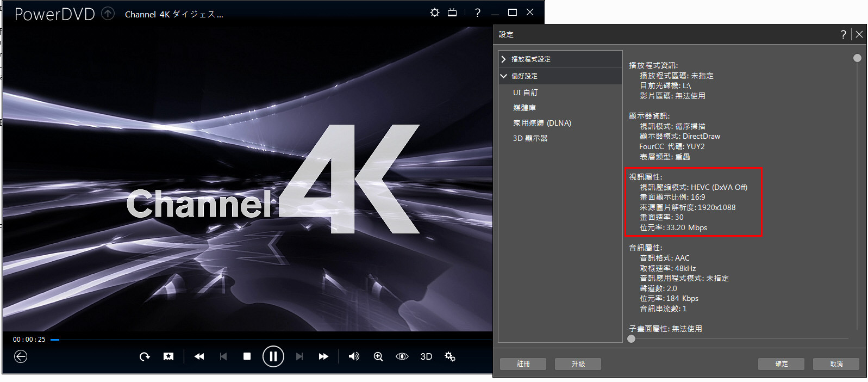
Task: Toggle TrueTheater eye icon
Action: pos(402,356)
